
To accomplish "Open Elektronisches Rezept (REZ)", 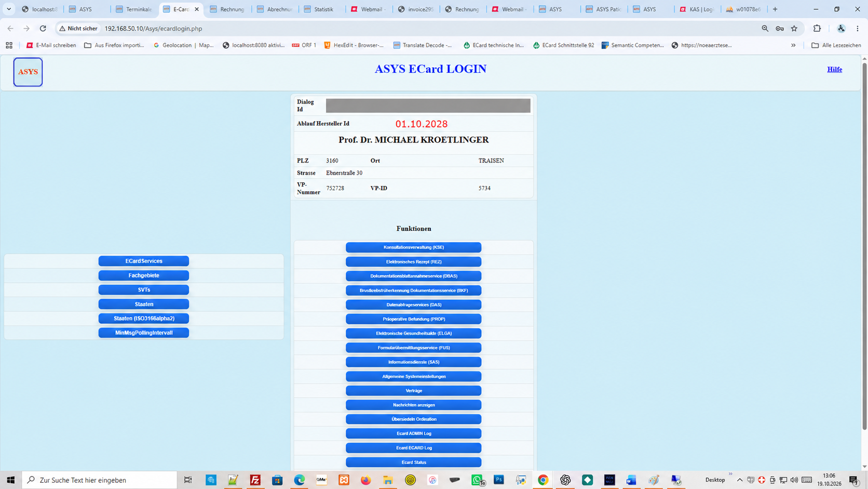I will (414, 261).
